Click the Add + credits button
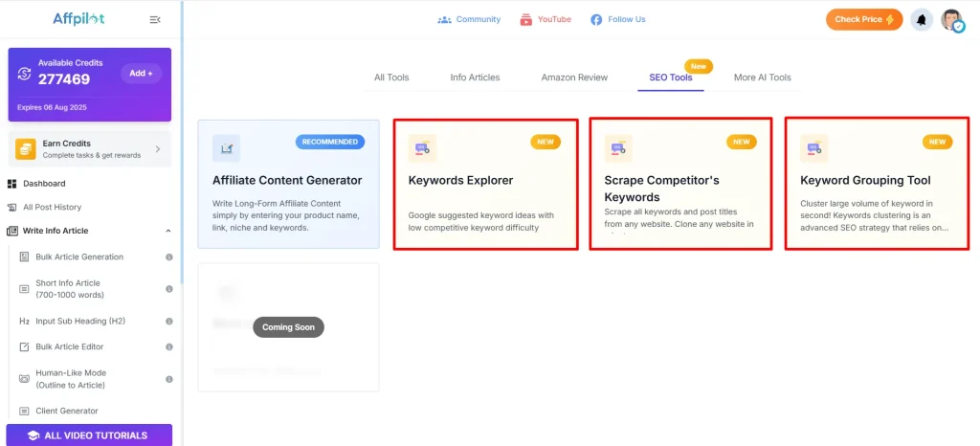Screen dimensions: 980x446 (x=142, y=73)
